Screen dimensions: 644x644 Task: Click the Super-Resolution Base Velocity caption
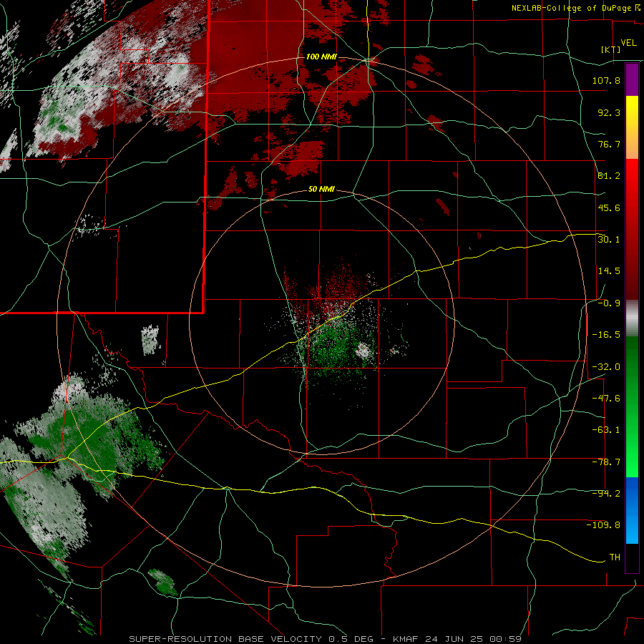pos(325,639)
